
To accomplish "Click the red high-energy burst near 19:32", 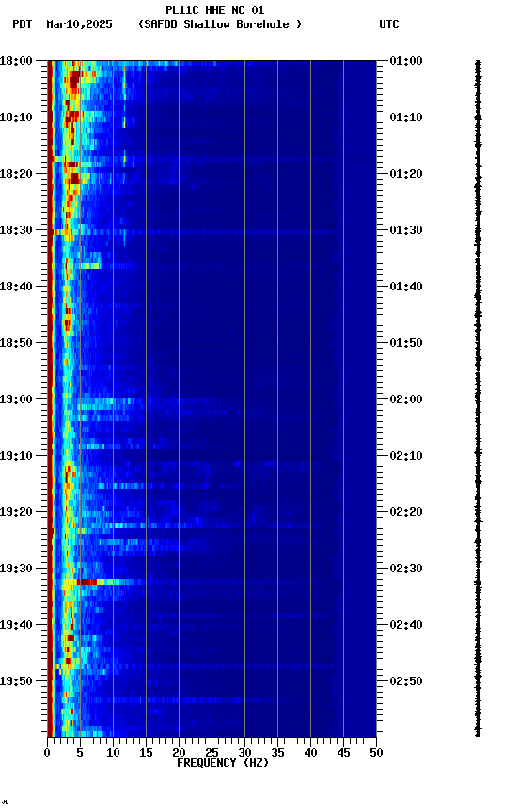I will pyautogui.click(x=86, y=582).
